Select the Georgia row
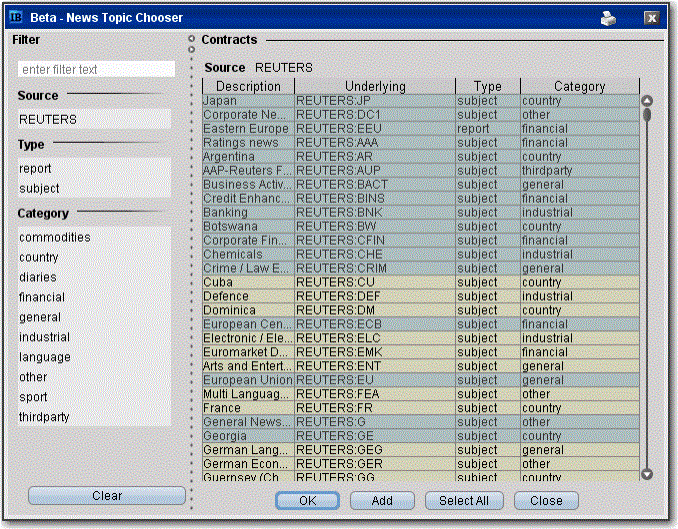Viewport: 678px width, 529px height. click(x=421, y=436)
